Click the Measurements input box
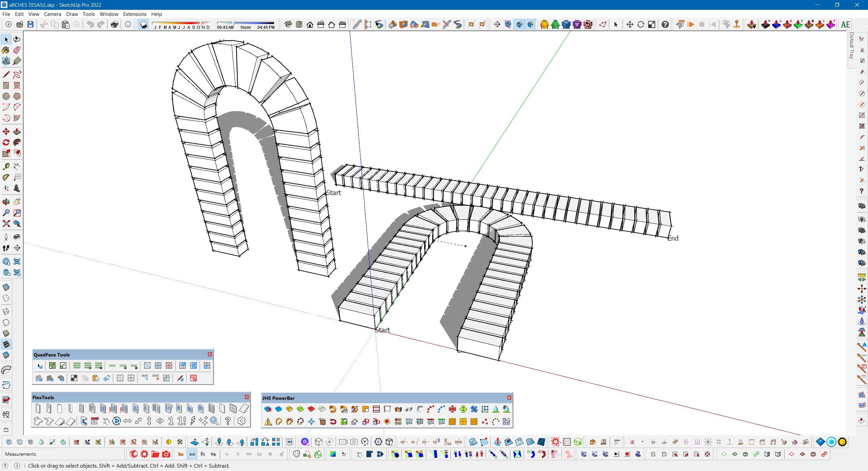Screen dimensions: 868x471 click(81, 454)
